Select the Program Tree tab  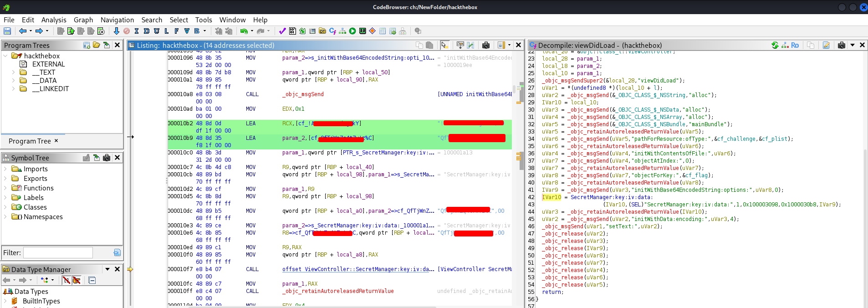click(30, 141)
